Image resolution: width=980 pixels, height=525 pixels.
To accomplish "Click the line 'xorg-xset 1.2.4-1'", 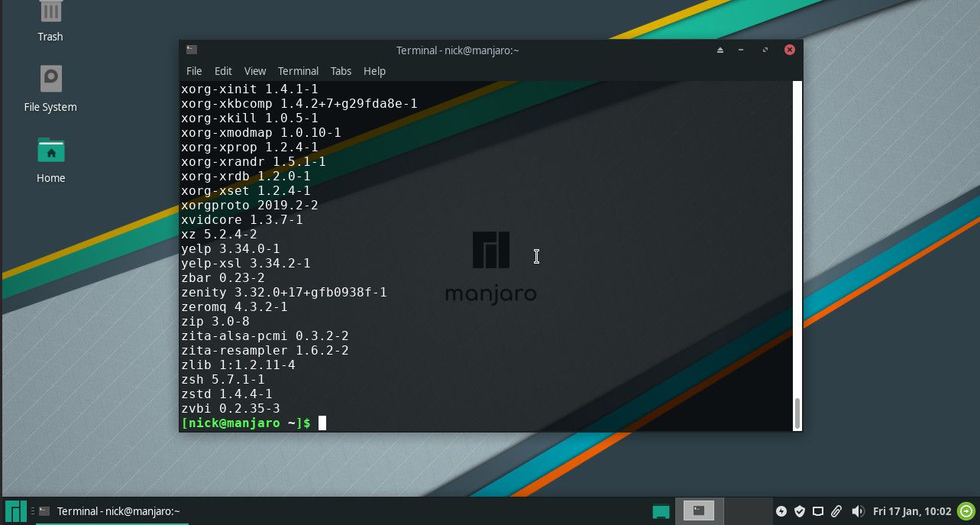I will tap(246, 191).
